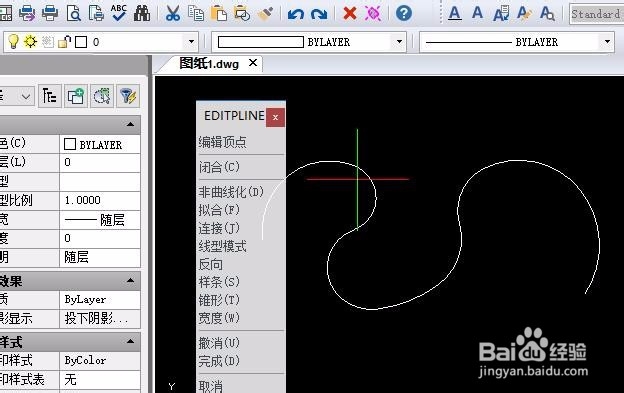Close the 图纸1.dwg tab
The image size is (624, 393).
(253, 63)
